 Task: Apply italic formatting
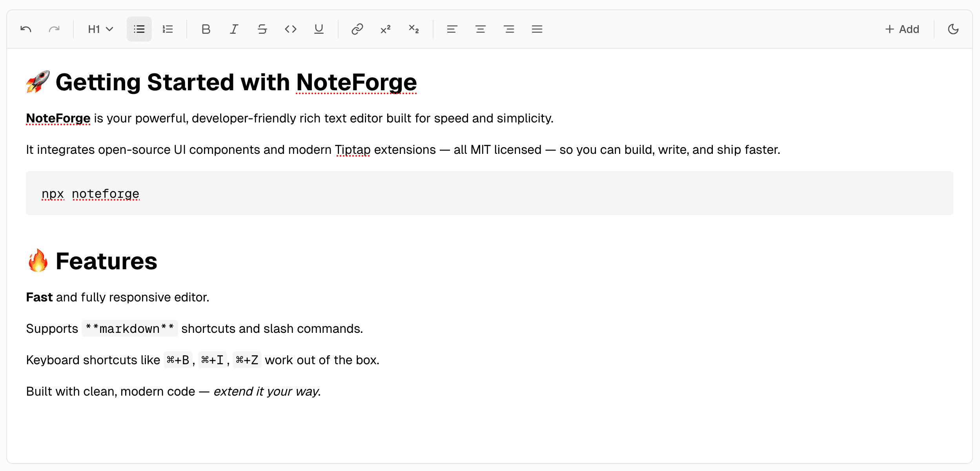[234, 29]
